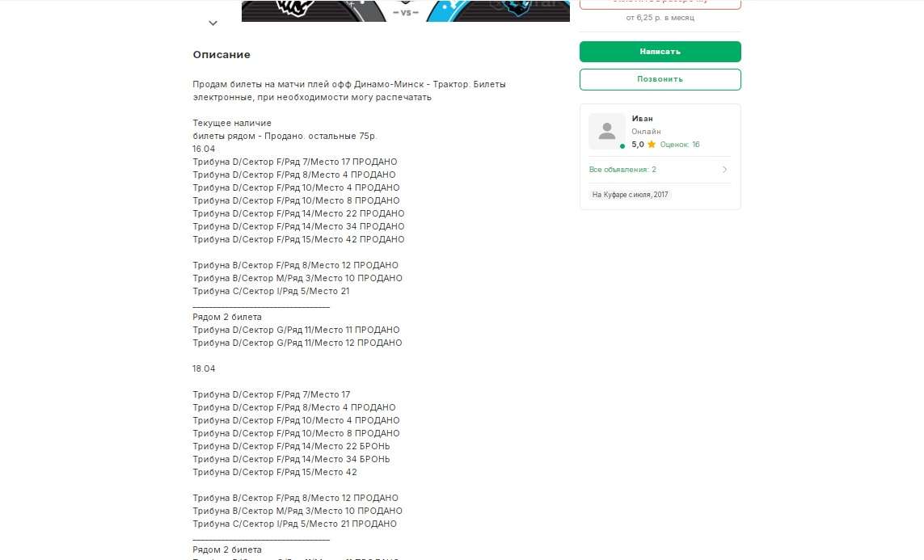Click the 5,0 rating score
Screen dimensions: 924x560
coord(638,145)
